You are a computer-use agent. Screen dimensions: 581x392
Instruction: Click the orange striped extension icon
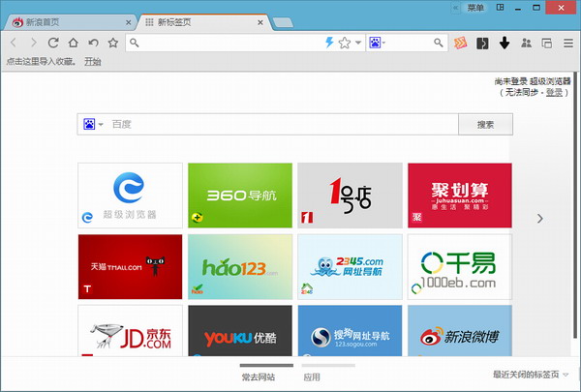click(460, 43)
